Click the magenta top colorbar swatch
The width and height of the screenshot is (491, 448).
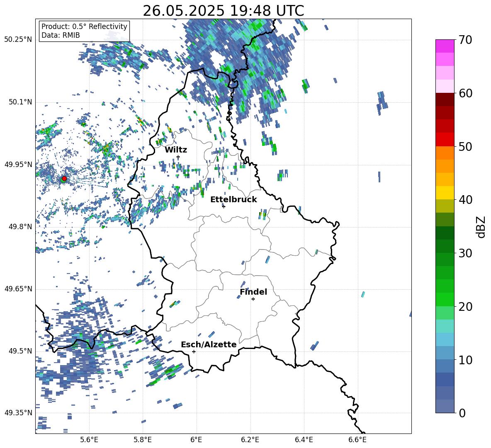(x=445, y=46)
